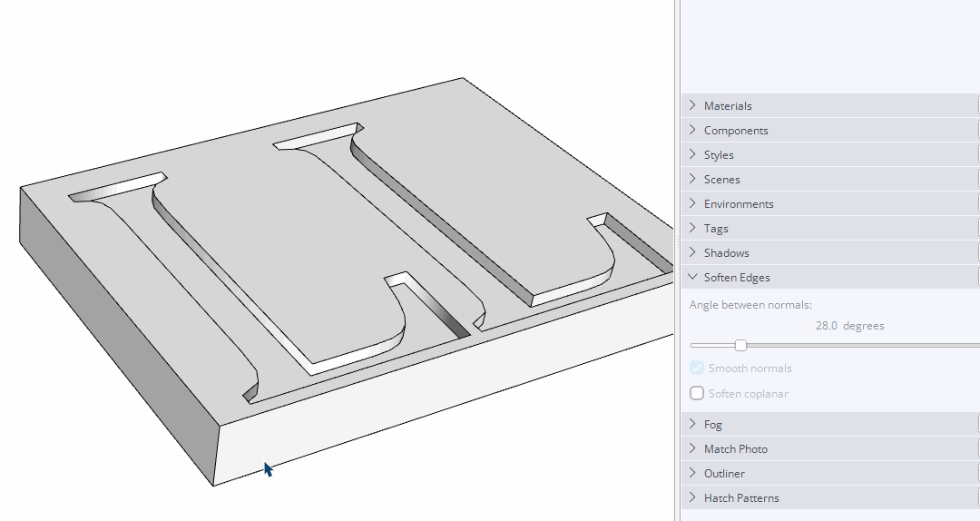
Task: Collapse the Soften Edges panel
Action: (x=830, y=277)
